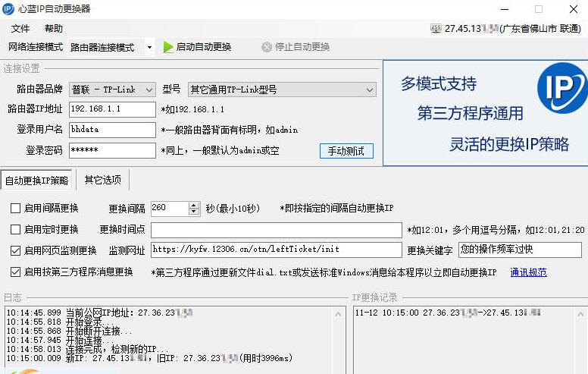Screen dimensions: 588x374
Task: Enable the interval change checkbox
Action: coord(15,208)
